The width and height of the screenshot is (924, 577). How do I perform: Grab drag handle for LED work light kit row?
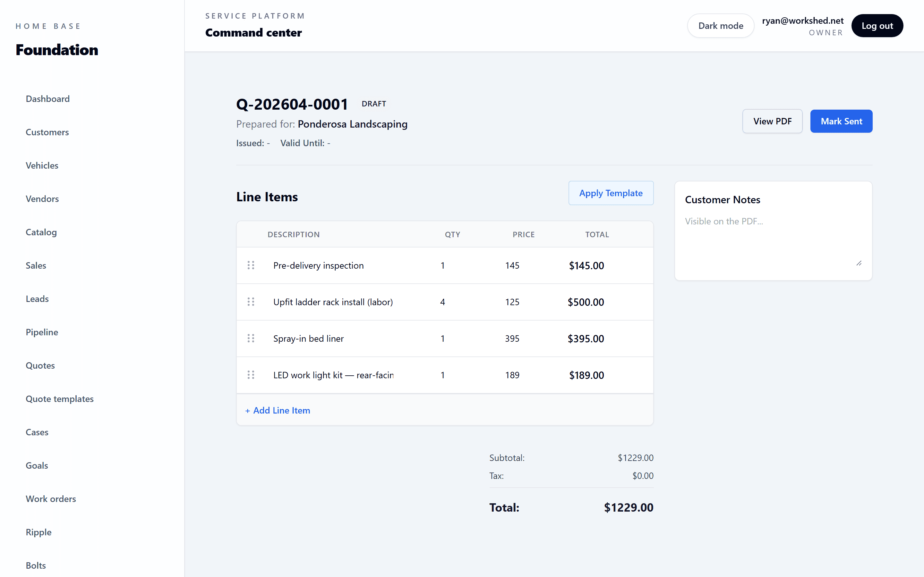(x=251, y=375)
